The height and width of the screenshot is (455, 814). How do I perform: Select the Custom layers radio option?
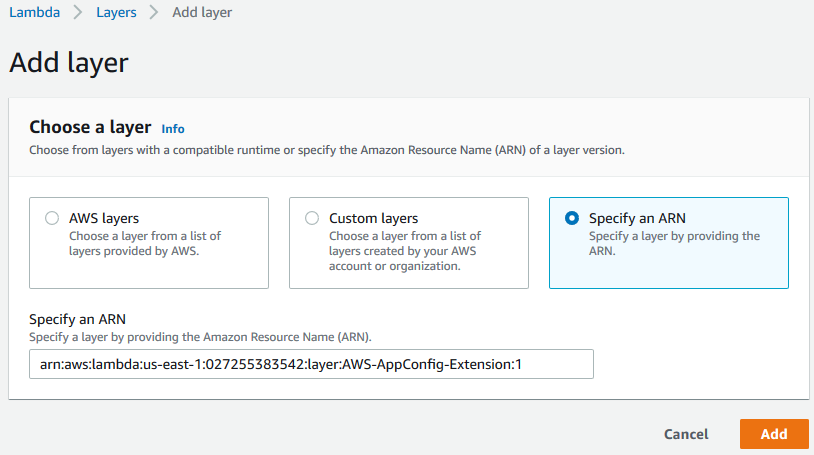[312, 218]
